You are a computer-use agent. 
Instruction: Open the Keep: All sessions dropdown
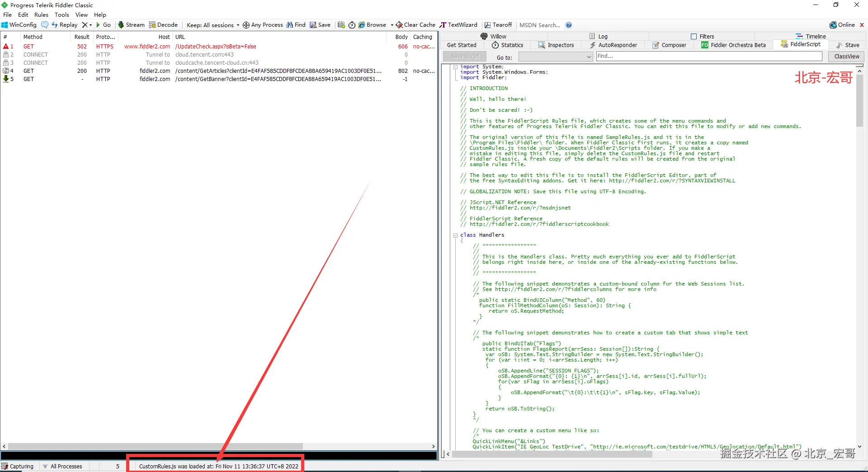click(x=213, y=25)
